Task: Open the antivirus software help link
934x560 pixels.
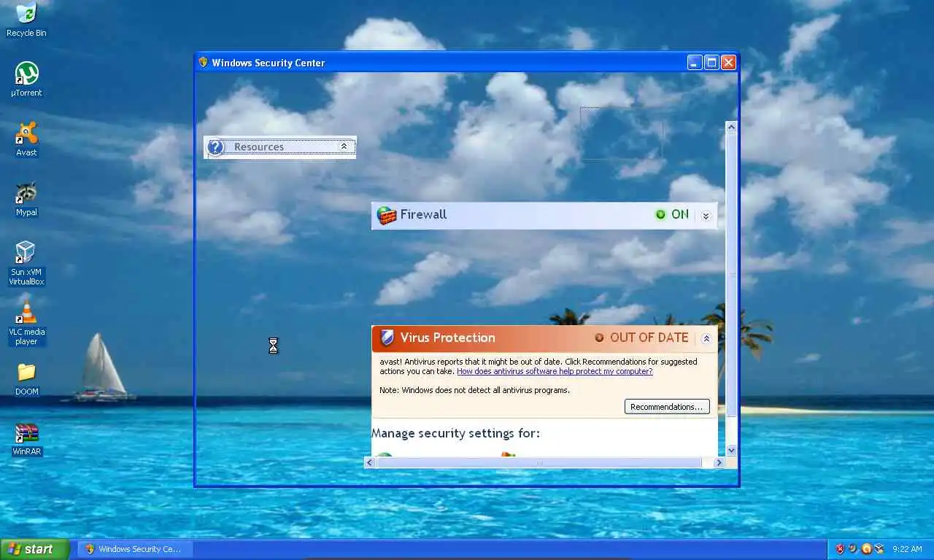Action: pyautogui.click(x=555, y=371)
